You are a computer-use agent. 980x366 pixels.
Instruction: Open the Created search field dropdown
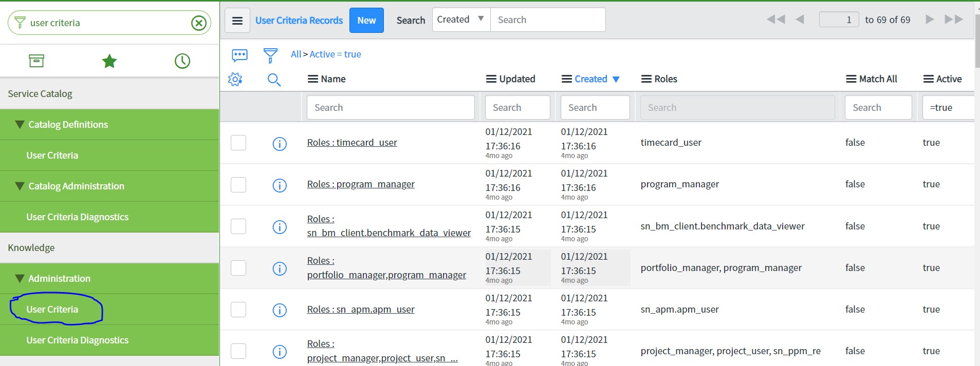(x=461, y=20)
